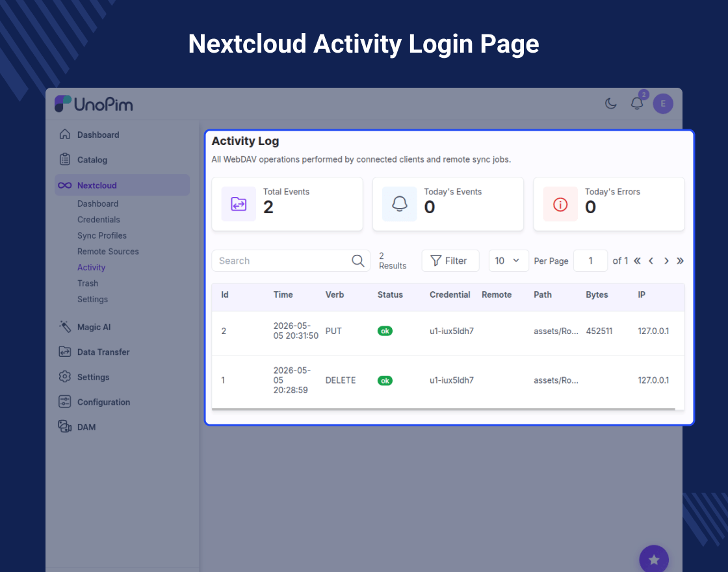The height and width of the screenshot is (572, 728).
Task: Open Remote Sources submenu item
Action: 108,251
